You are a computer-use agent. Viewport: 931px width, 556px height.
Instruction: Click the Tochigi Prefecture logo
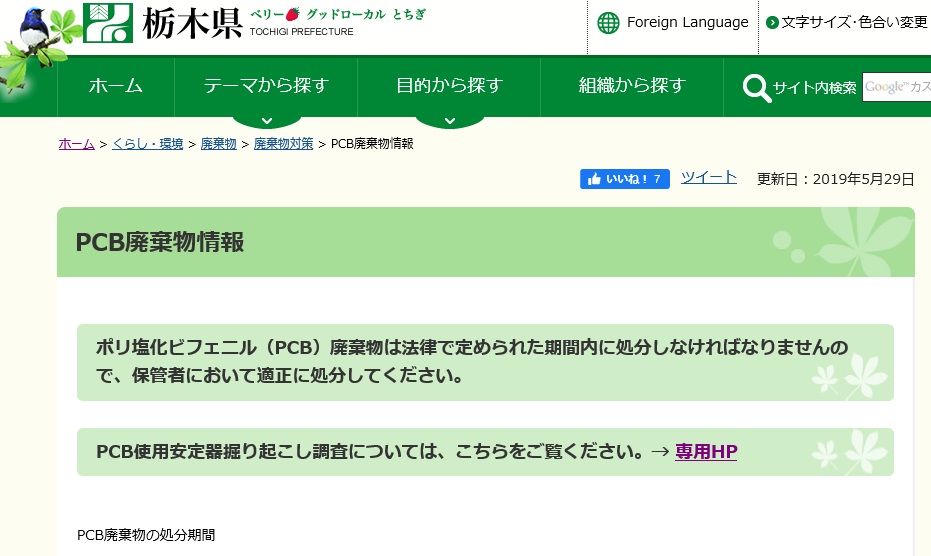coord(163,22)
